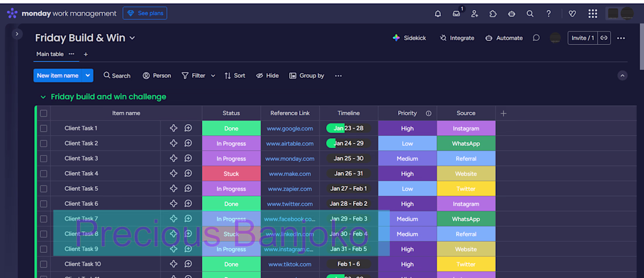
Task: Click the See plans button
Action: click(145, 13)
